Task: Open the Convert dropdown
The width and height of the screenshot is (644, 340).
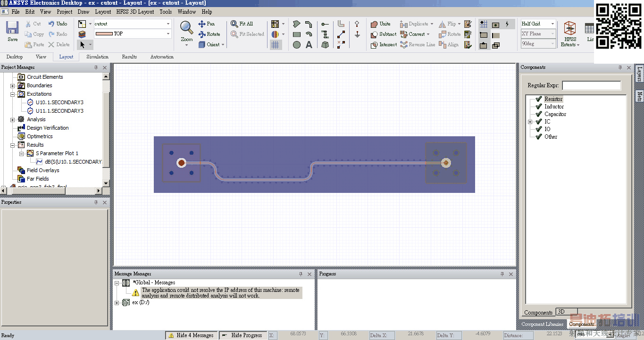Action: (x=428, y=34)
